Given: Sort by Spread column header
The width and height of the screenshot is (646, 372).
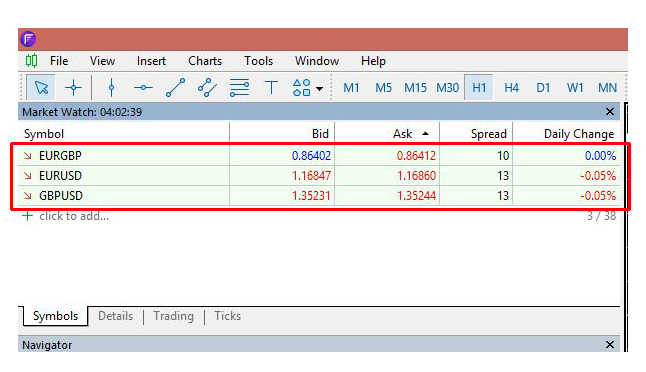Looking at the screenshot, I should pyautogui.click(x=476, y=133).
